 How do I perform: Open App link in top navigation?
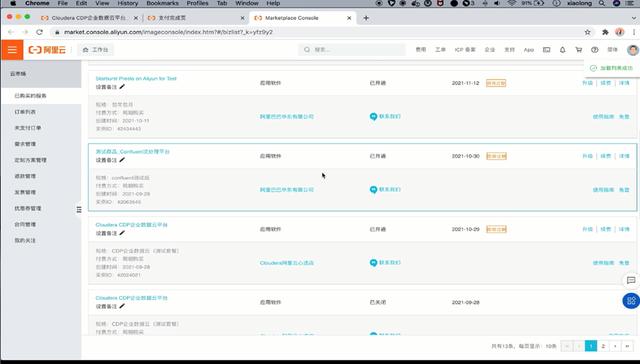[x=529, y=50]
